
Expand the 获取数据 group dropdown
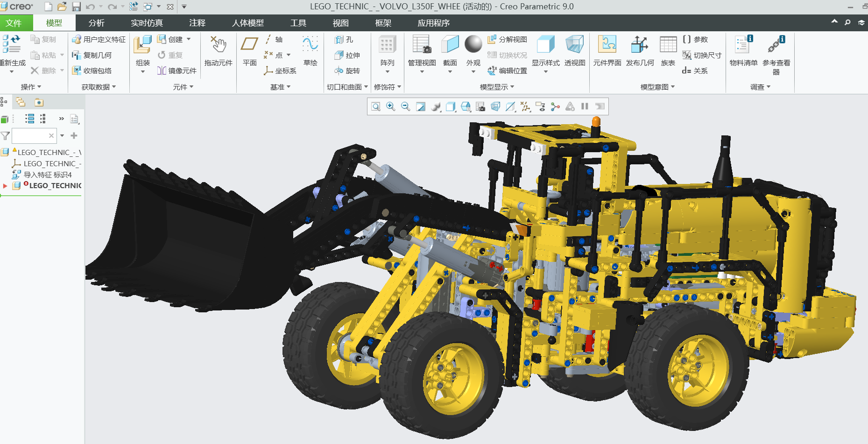click(x=99, y=87)
